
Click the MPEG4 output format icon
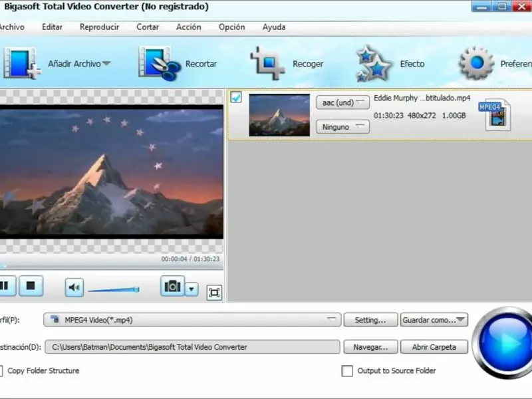[x=495, y=114]
